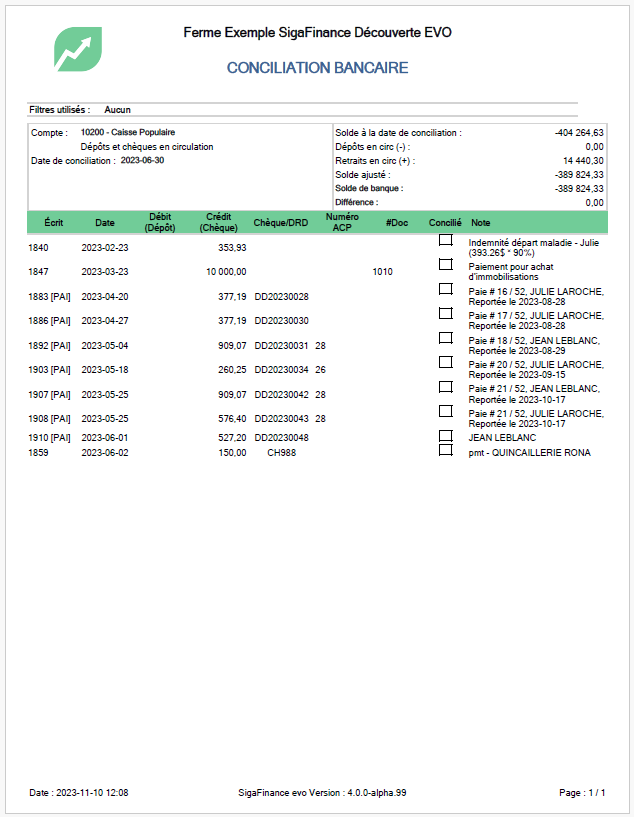Click the Date column header
Screen dimensions: 634x817
coord(105,222)
